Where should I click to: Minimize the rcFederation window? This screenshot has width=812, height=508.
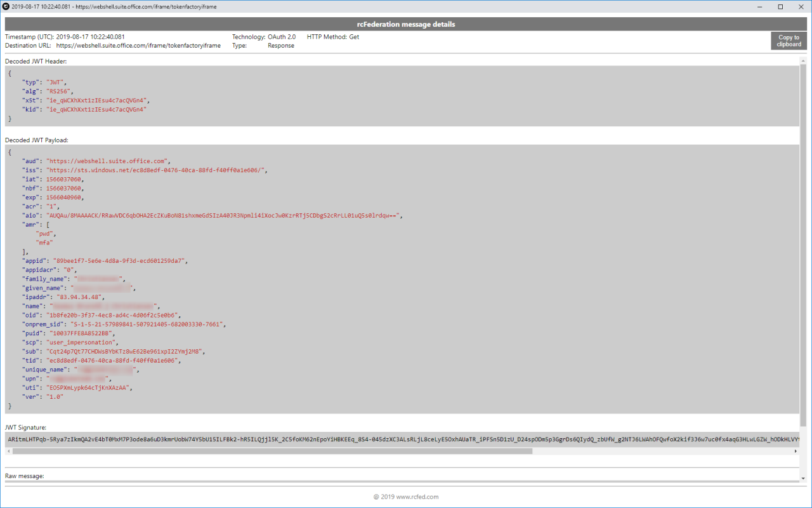758,6
